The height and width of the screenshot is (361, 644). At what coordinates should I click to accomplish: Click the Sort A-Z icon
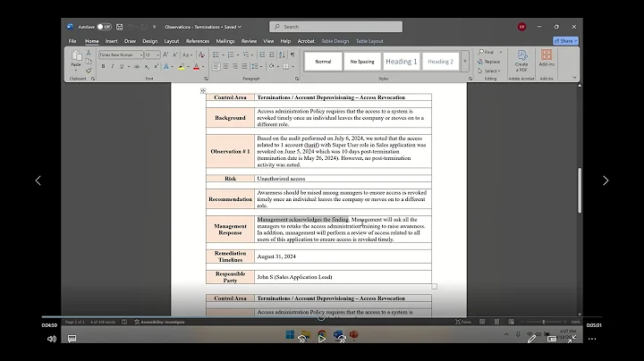pyautogui.click(x=282, y=55)
